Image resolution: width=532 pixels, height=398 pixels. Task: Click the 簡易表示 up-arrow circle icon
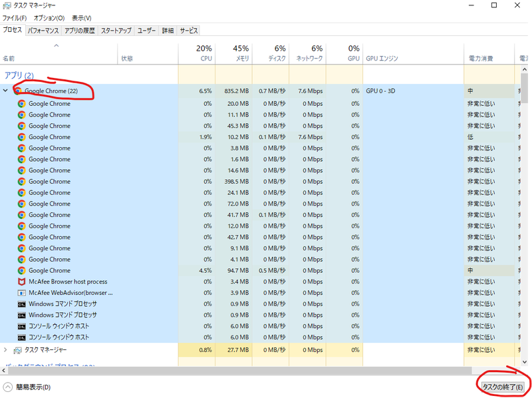pyautogui.click(x=7, y=387)
